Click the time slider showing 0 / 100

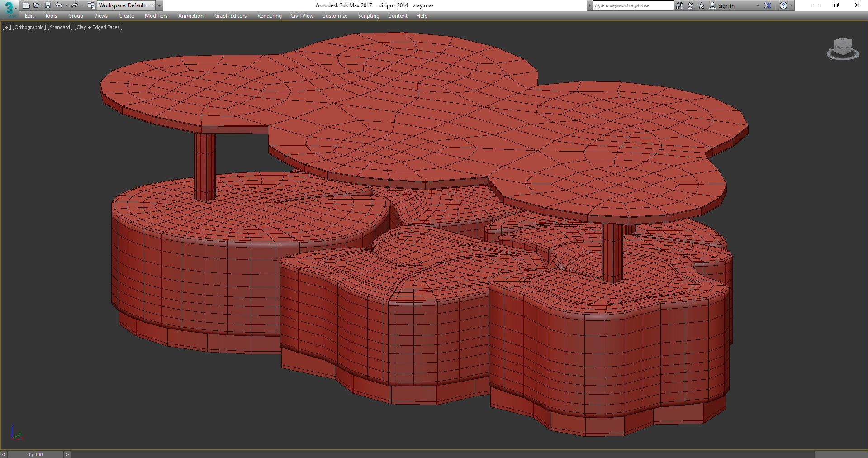click(35, 454)
